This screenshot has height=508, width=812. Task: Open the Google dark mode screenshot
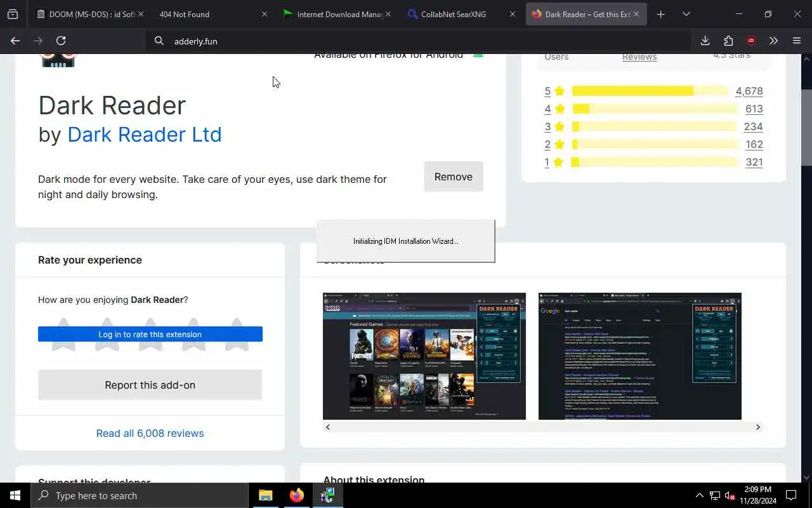coord(640,356)
